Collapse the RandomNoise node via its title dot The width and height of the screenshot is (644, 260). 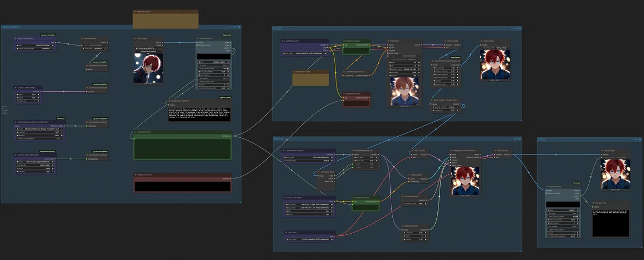[x=82, y=38]
